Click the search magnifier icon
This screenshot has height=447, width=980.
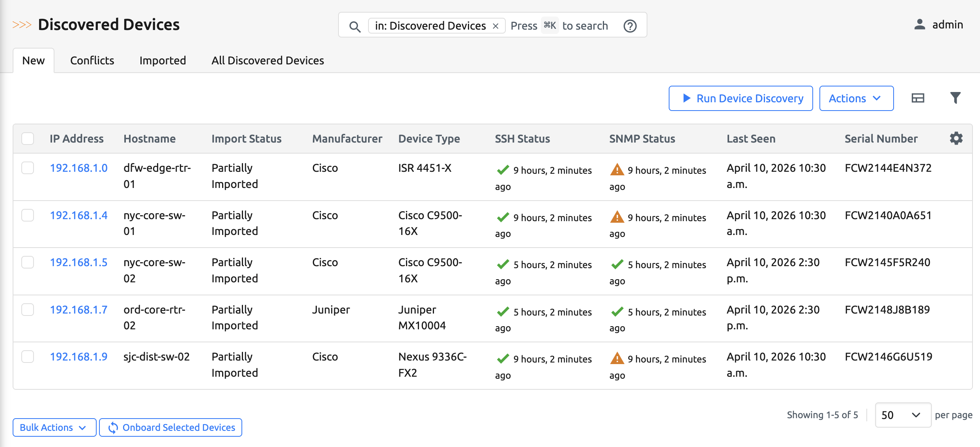pyautogui.click(x=355, y=26)
